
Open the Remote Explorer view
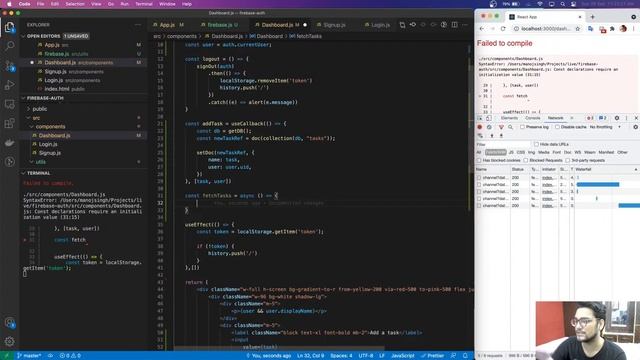point(9,104)
